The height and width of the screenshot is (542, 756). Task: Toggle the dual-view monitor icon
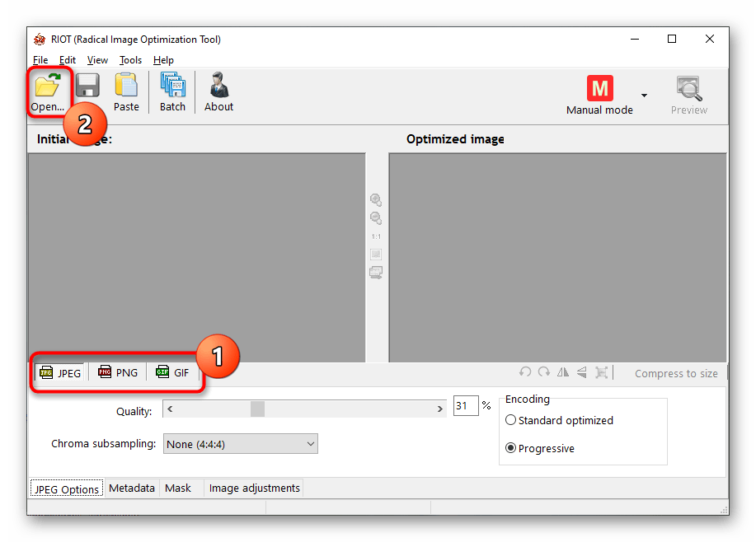pyautogui.click(x=376, y=273)
